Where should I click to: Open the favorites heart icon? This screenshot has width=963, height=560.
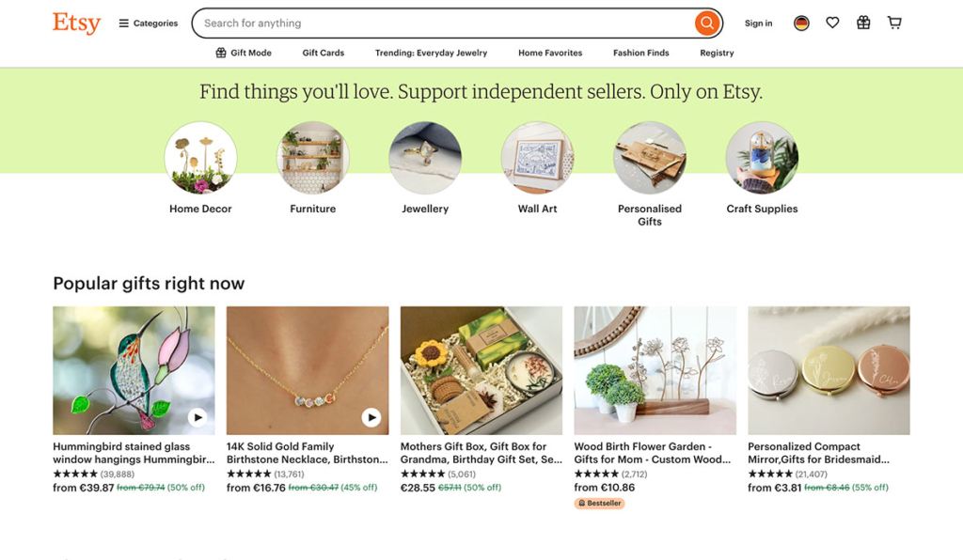click(832, 22)
